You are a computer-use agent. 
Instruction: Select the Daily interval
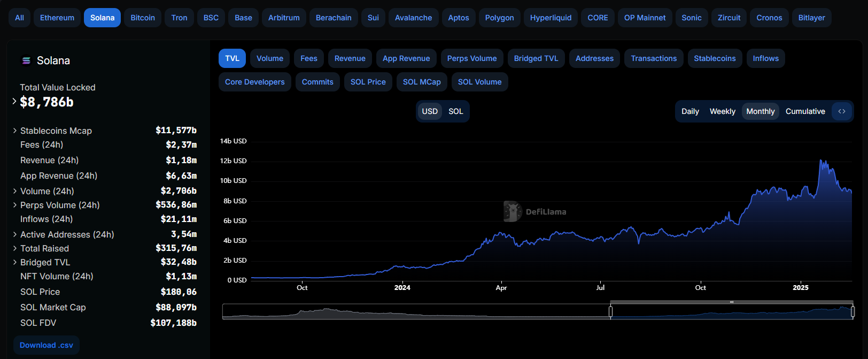[x=690, y=111]
